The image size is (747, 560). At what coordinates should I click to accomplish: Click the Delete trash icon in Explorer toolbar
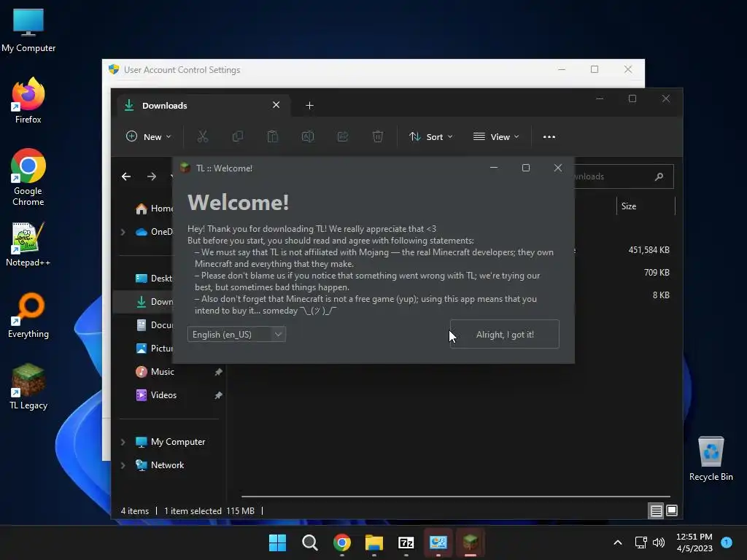click(377, 136)
